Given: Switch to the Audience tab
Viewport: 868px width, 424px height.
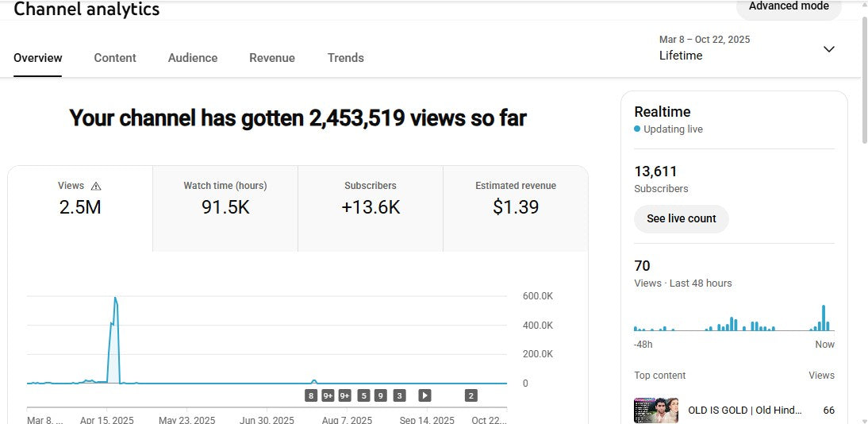Looking at the screenshot, I should click(x=193, y=58).
